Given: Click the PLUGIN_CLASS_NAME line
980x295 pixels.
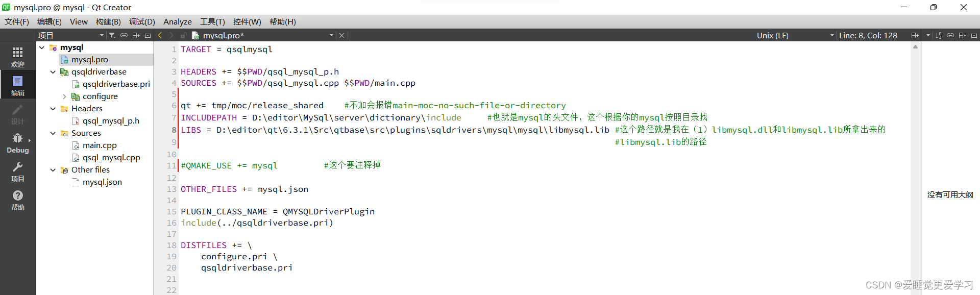Looking at the screenshot, I should (x=278, y=212).
